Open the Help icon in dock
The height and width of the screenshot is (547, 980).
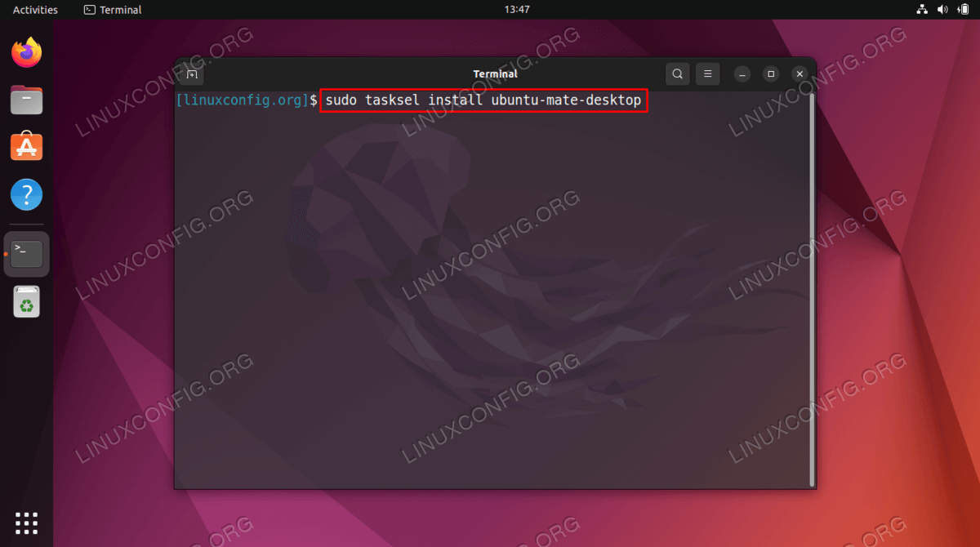point(26,195)
